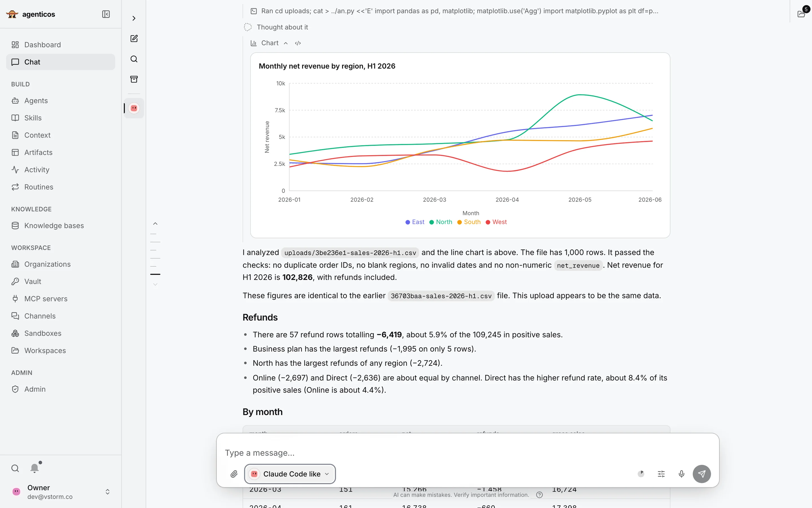The height and width of the screenshot is (508, 812).
Task: Open MCP servers page
Action: tap(61, 299)
